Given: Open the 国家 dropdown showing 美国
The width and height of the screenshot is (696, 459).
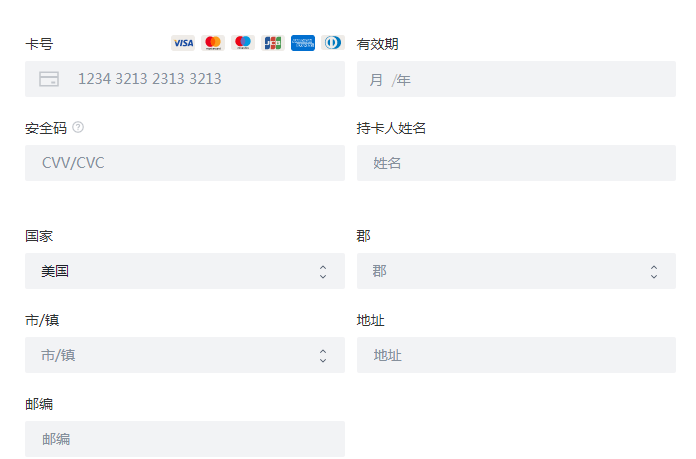Looking at the screenshot, I should [x=185, y=271].
